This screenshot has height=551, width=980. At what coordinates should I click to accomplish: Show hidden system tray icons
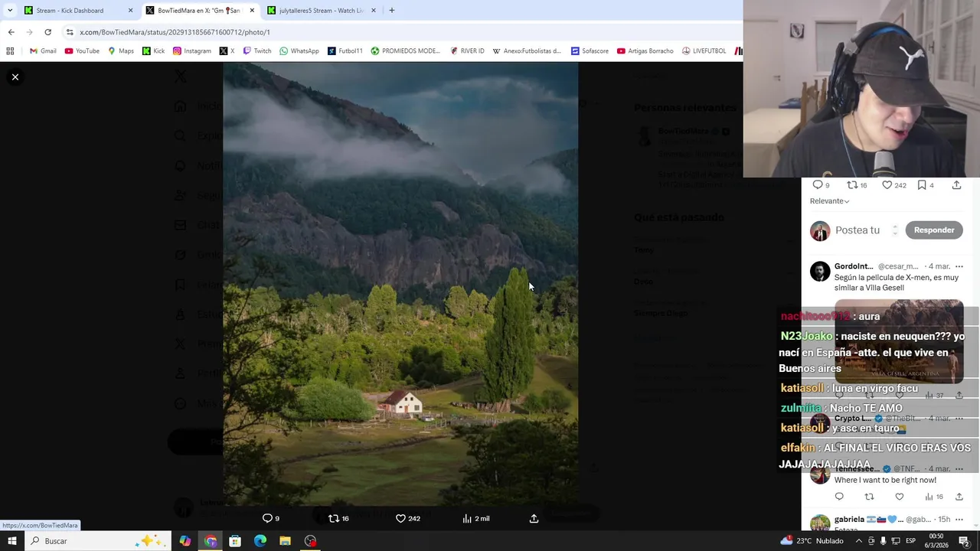tap(858, 541)
